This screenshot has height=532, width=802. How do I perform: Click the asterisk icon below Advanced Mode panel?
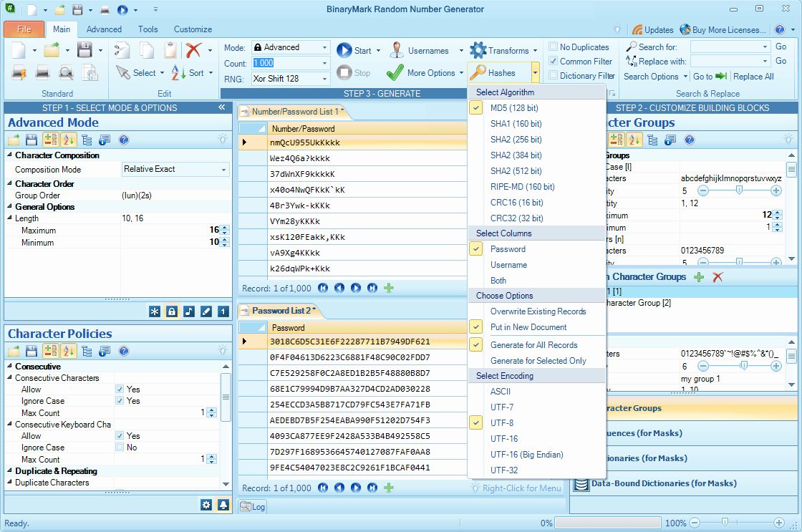point(155,311)
